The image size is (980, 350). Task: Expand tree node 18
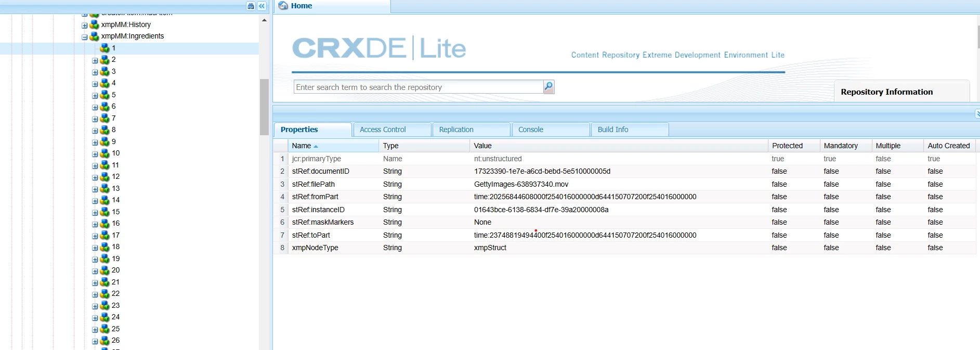(95, 248)
